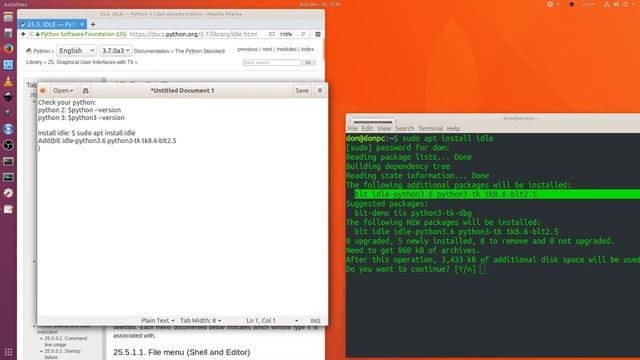Open the terminal Edit menu
640x360 pixels.
coord(367,129)
